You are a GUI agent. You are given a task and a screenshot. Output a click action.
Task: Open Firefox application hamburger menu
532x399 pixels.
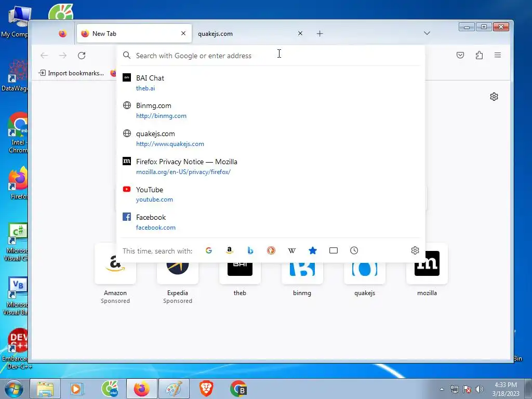498,55
